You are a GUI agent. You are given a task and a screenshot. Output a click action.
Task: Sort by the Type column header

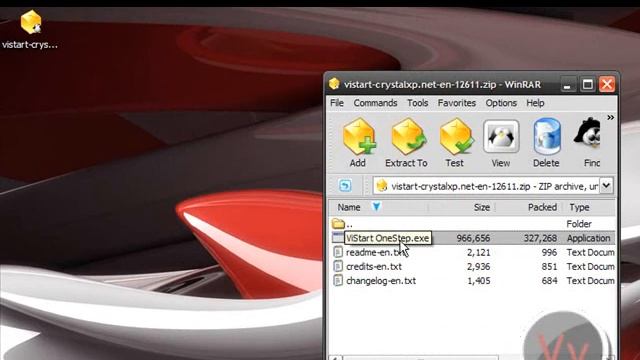click(589, 207)
